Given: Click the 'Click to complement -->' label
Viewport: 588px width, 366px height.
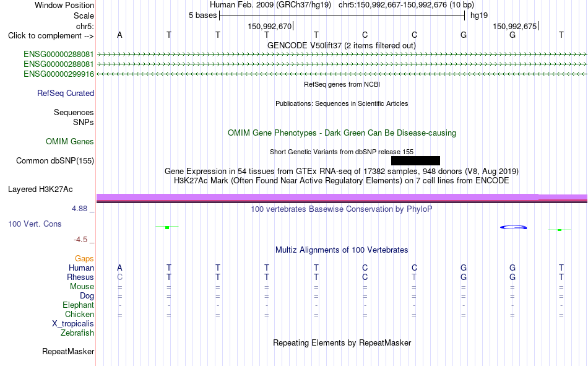Looking at the screenshot, I should coord(51,36).
